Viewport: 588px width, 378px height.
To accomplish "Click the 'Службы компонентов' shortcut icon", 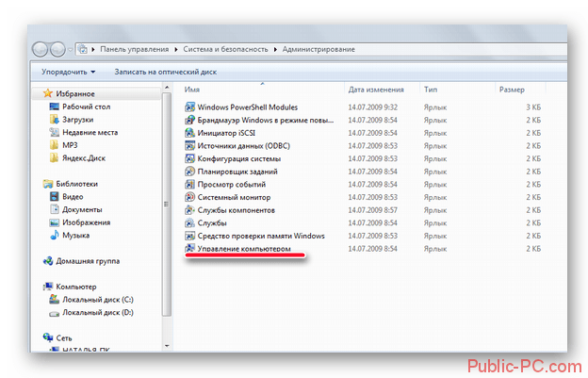I will (189, 210).
